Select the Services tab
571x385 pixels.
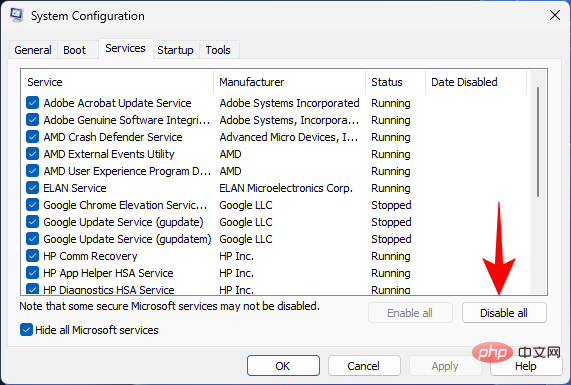(x=125, y=48)
